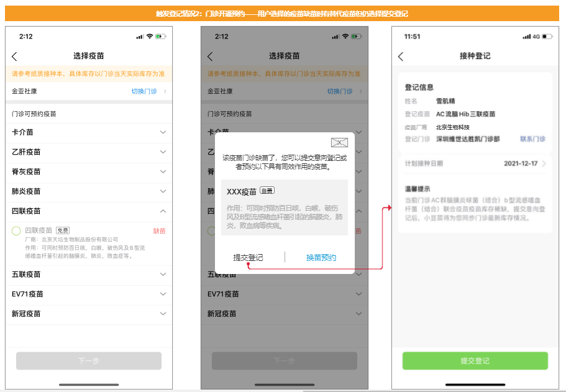This screenshot has height=392, width=566.
Task: Open 计划接种日期 date picker row
Action: [x=475, y=164]
